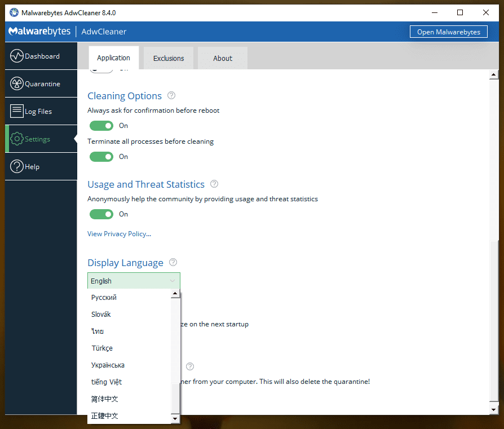The width and height of the screenshot is (504, 429).
Task: Click the language dropdown chevron arrow
Action: coord(173,281)
